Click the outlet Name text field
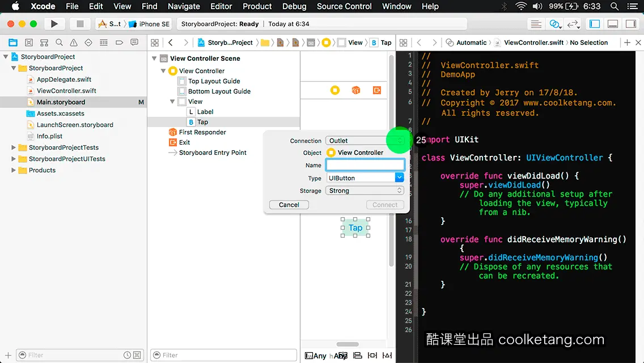The image size is (644, 363). coord(365,165)
